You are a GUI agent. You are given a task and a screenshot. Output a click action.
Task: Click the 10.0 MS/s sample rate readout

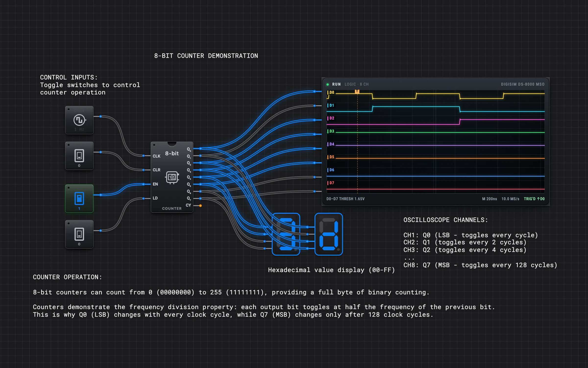click(x=510, y=199)
